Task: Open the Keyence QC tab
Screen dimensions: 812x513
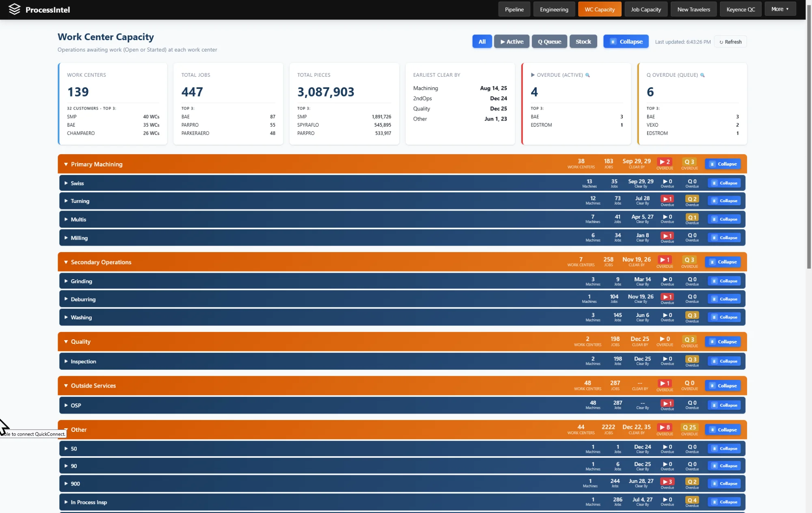Action: (741, 9)
